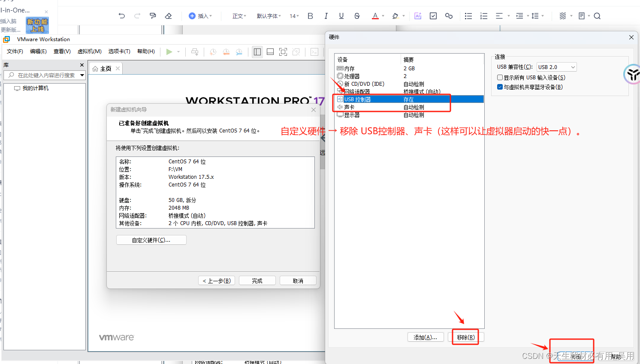Toggle bold formatting in the editor
Image resolution: width=640 pixels, height=364 pixels.
point(310,16)
